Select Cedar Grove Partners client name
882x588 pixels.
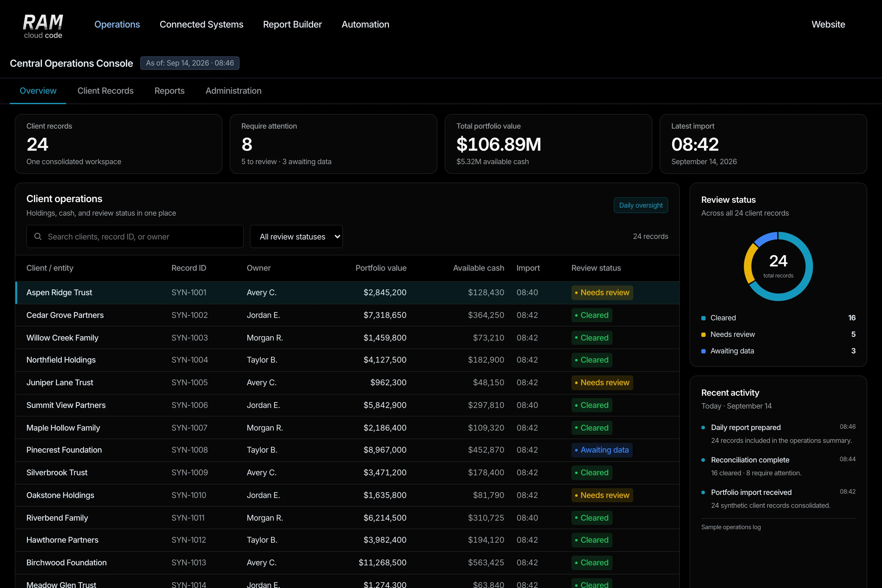tap(65, 315)
